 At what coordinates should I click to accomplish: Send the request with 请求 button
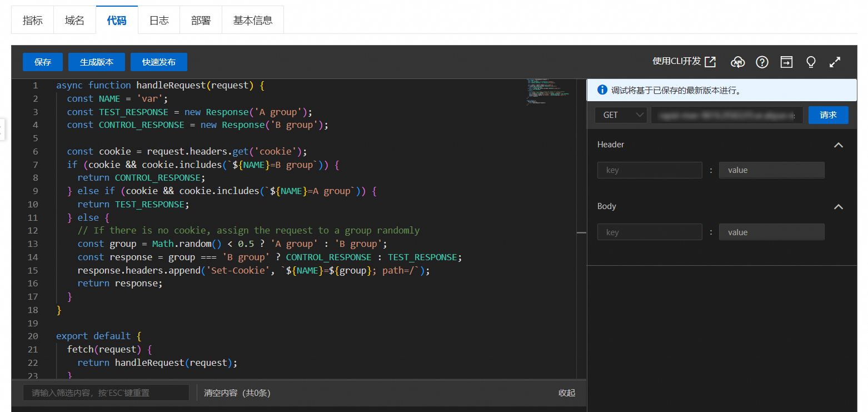tap(828, 115)
